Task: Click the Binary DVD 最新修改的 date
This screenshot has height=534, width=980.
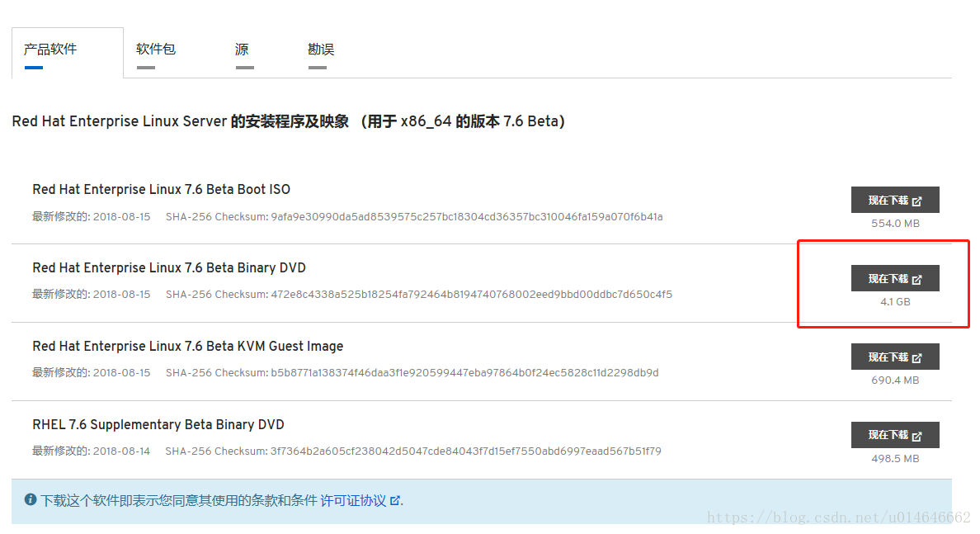Action: pyautogui.click(x=92, y=295)
